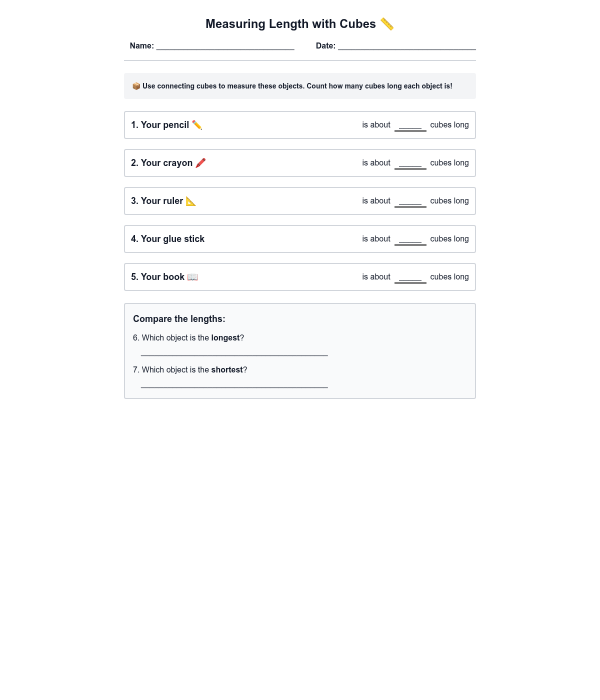Click the triangular ruler emoji icon
Screen dimensions: 600x700
tap(190, 201)
